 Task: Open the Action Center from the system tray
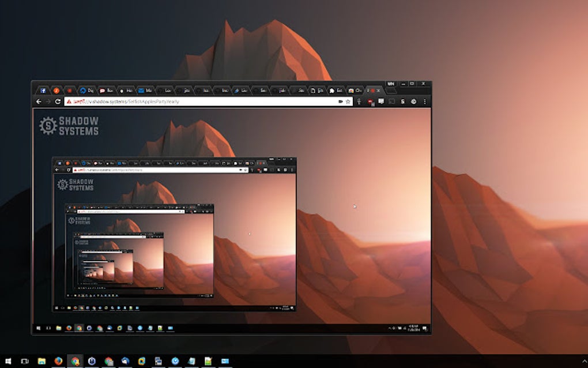click(425, 327)
